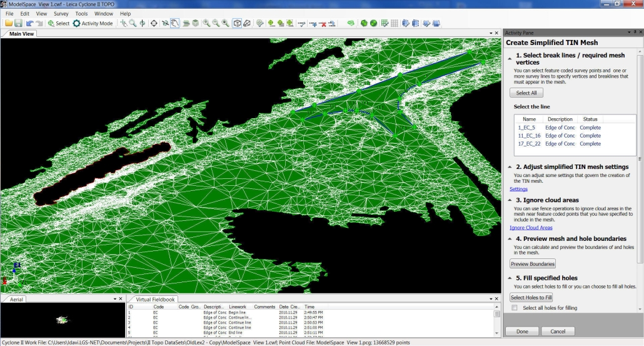
Task: Click the Select All button
Action: (x=526, y=93)
